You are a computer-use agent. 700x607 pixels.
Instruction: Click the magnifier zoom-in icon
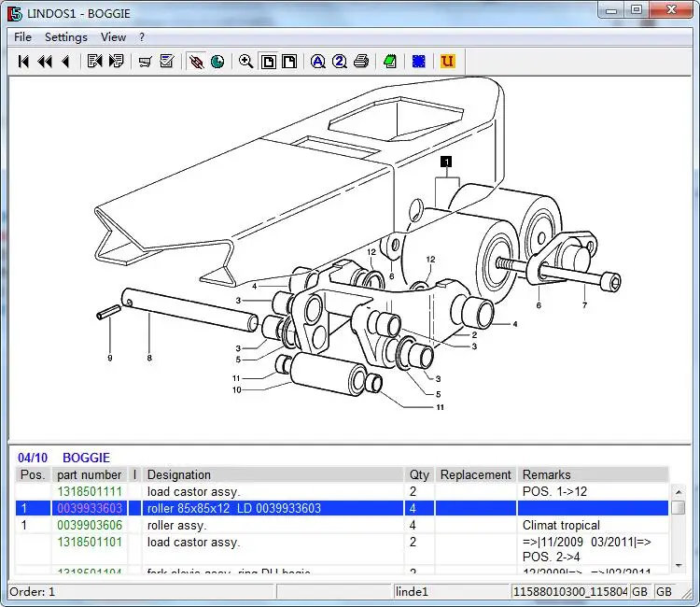245,62
